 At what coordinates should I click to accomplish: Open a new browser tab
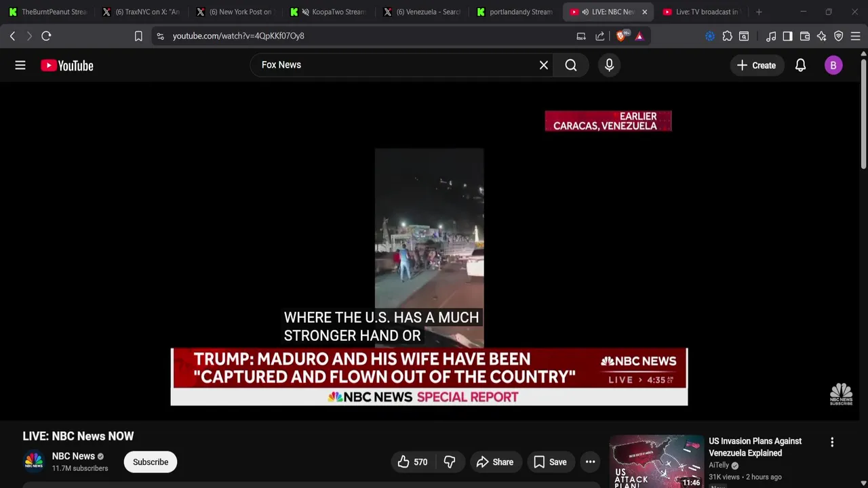pos(759,12)
